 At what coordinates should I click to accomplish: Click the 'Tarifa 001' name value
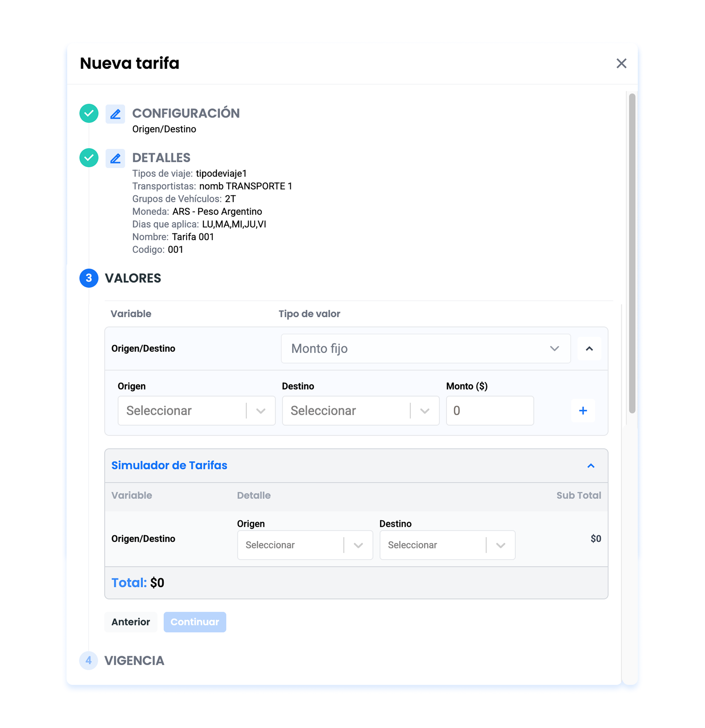[193, 237]
